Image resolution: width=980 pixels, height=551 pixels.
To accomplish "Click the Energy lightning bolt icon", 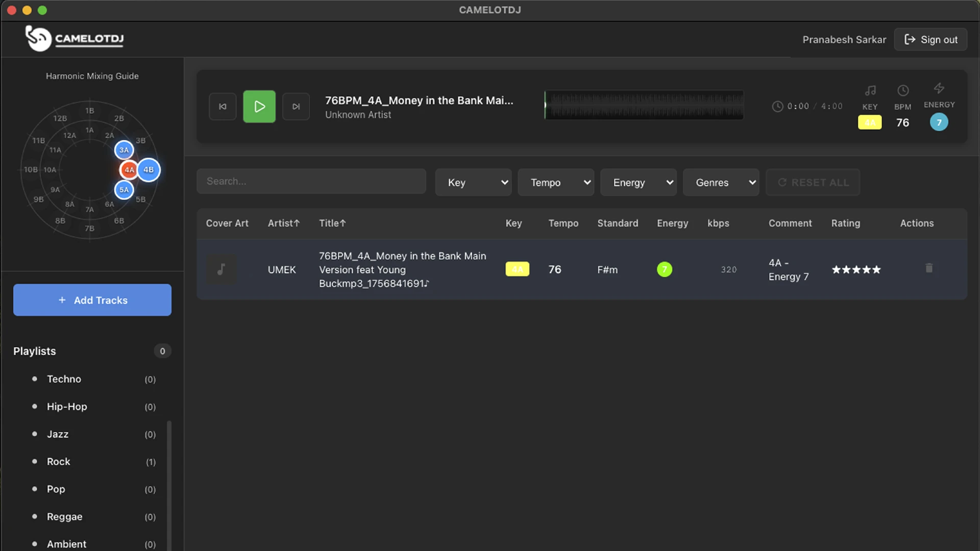I will click(939, 88).
